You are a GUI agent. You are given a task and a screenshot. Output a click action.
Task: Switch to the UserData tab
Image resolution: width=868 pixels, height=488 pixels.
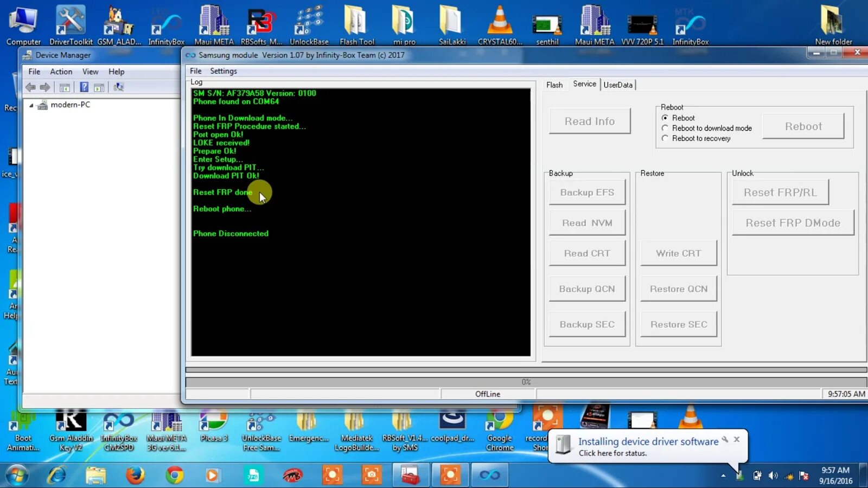pyautogui.click(x=618, y=85)
